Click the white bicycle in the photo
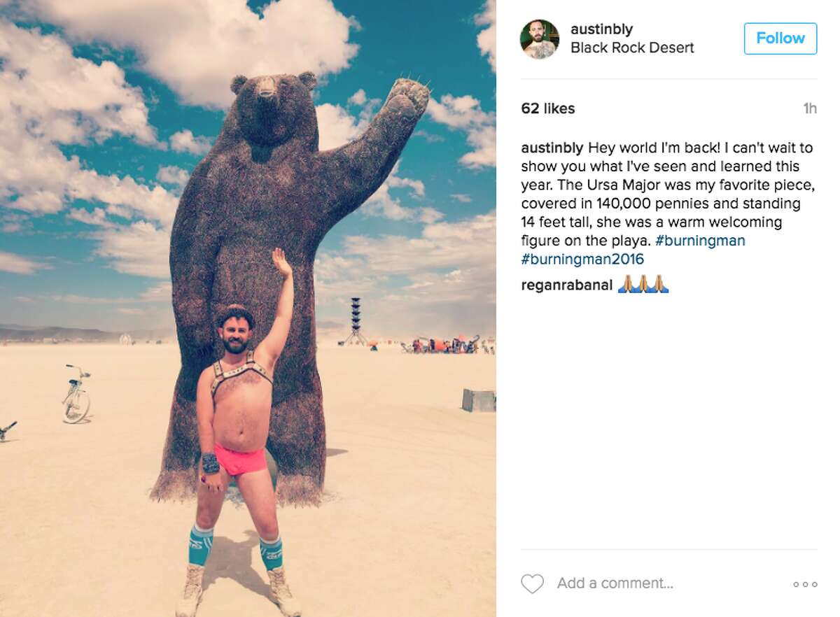The height and width of the screenshot is (617, 840). pos(76,395)
